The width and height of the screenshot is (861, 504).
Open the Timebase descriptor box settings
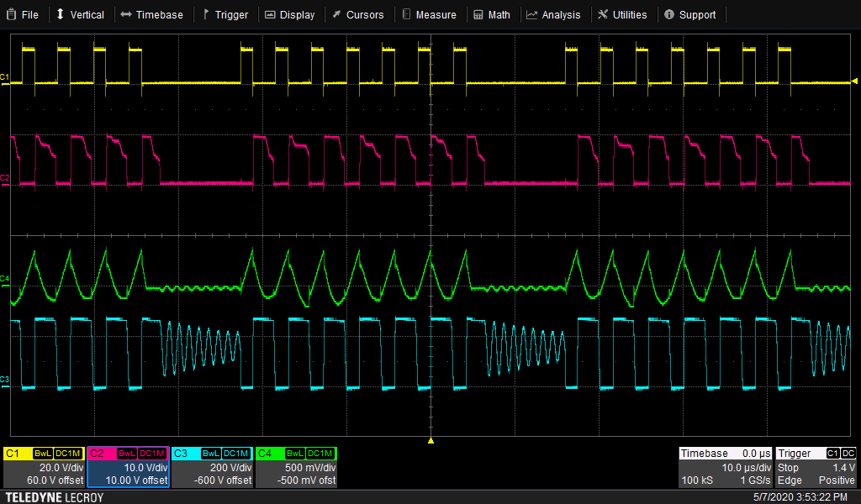pyautogui.click(x=725, y=466)
